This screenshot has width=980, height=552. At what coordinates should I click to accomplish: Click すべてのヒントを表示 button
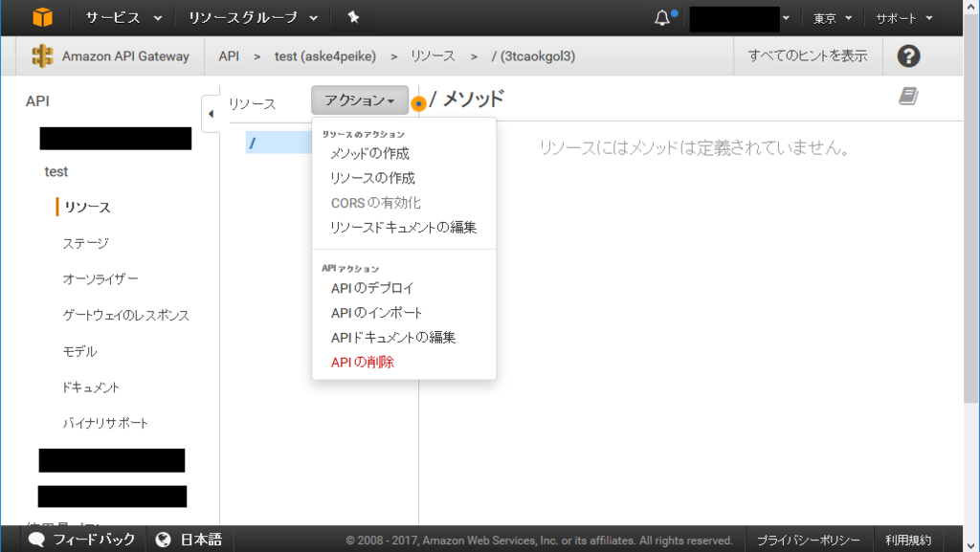(808, 56)
